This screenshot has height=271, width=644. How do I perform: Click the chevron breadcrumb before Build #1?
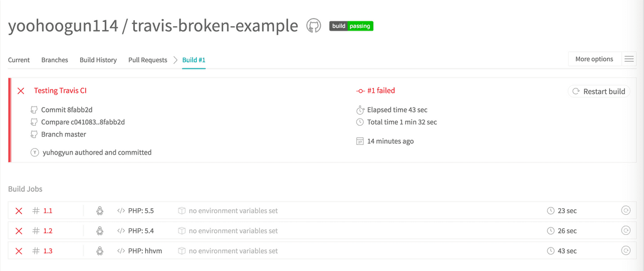tap(176, 60)
